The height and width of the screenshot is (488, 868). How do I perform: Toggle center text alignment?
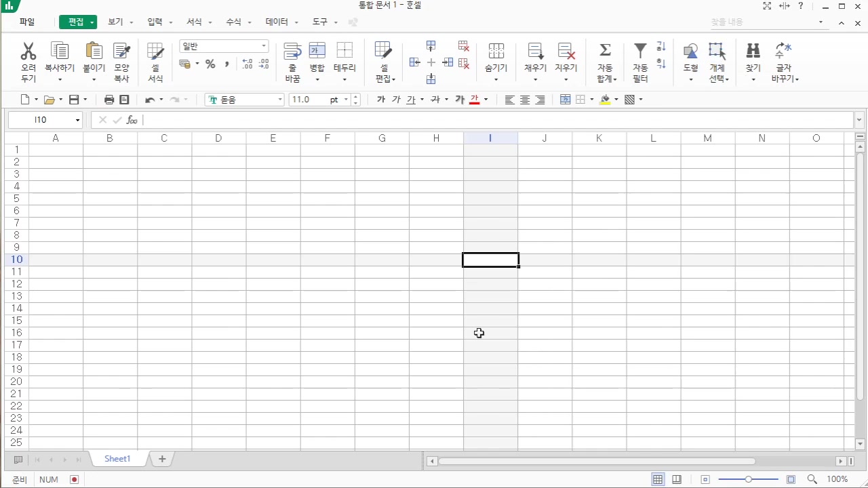coord(525,100)
